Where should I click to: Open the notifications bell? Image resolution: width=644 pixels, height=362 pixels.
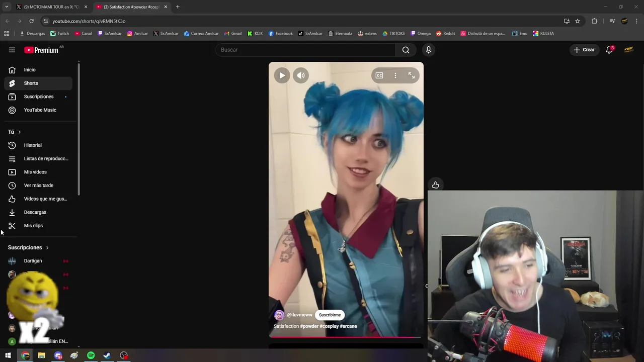click(609, 50)
